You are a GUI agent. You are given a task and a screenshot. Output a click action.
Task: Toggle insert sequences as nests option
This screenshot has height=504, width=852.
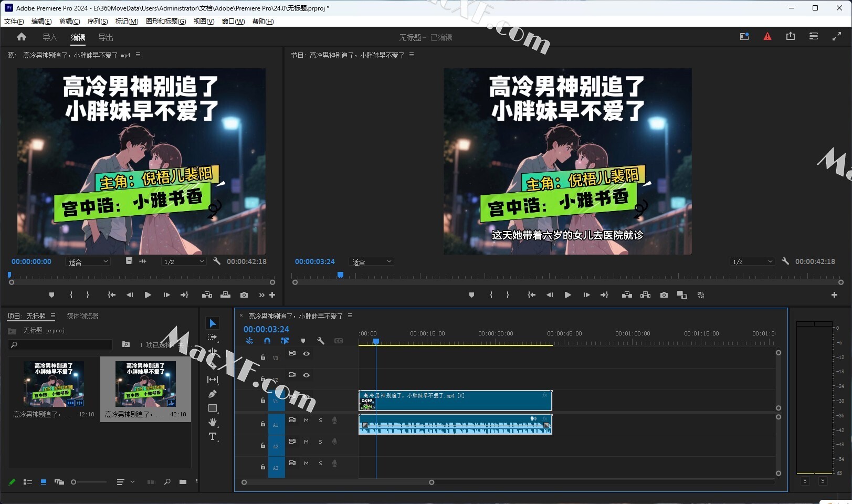249,341
